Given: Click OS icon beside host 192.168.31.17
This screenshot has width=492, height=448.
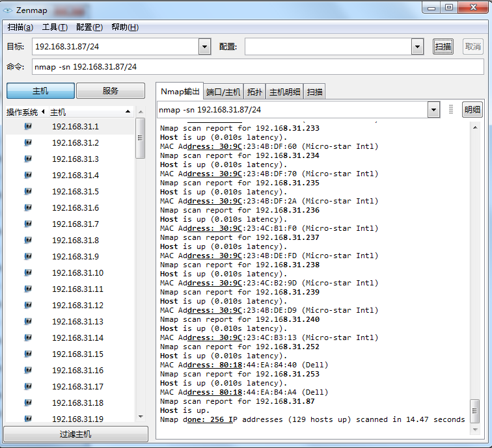Looking at the screenshot, I should [28, 386].
